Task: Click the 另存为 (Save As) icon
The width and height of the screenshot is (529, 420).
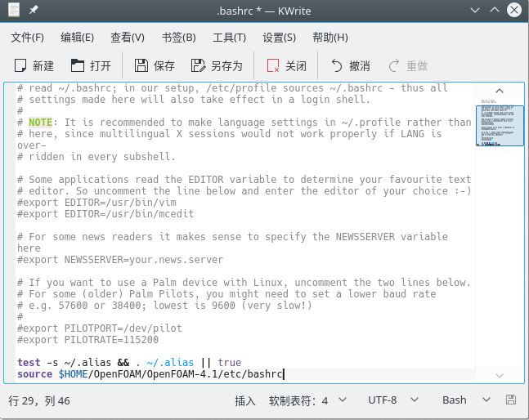Action: point(198,65)
